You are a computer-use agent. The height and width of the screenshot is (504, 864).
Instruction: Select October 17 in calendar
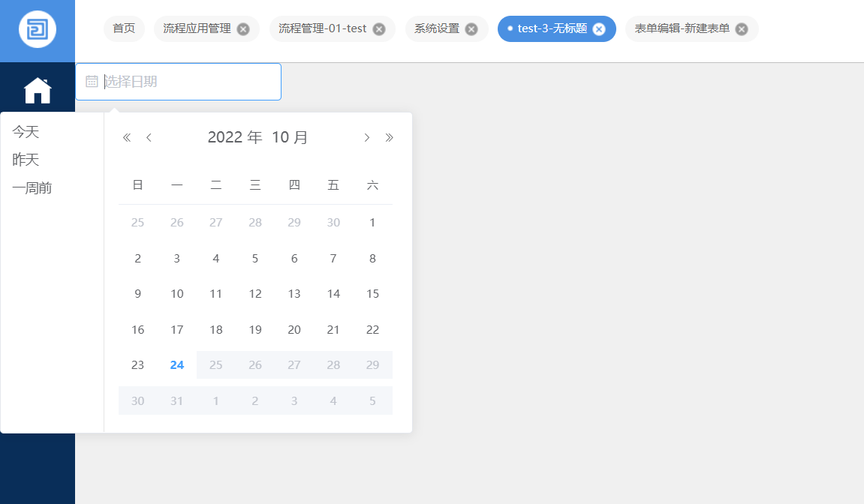pyautogui.click(x=177, y=330)
